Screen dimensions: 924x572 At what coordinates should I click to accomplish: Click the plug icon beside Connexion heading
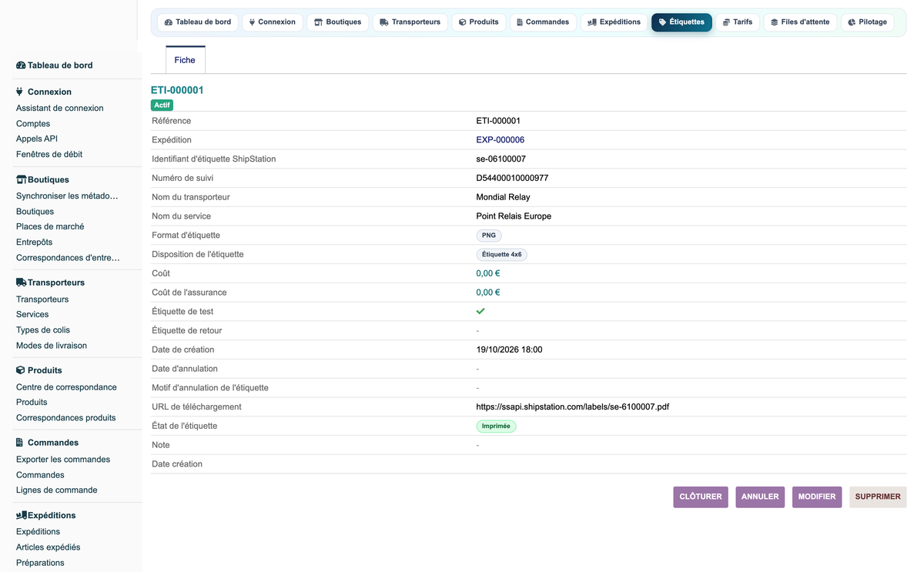coord(20,92)
